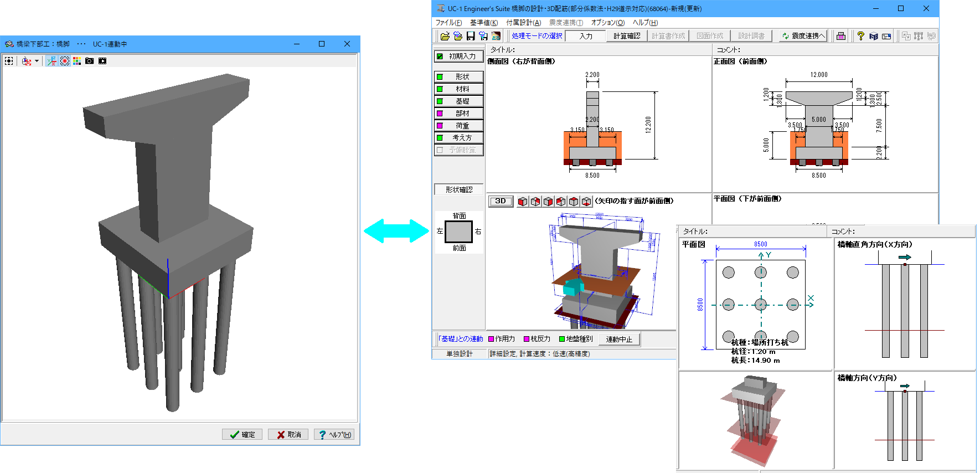The height and width of the screenshot is (473, 980).
Task: Click the 作用力 status indicator
Action: [x=502, y=338]
